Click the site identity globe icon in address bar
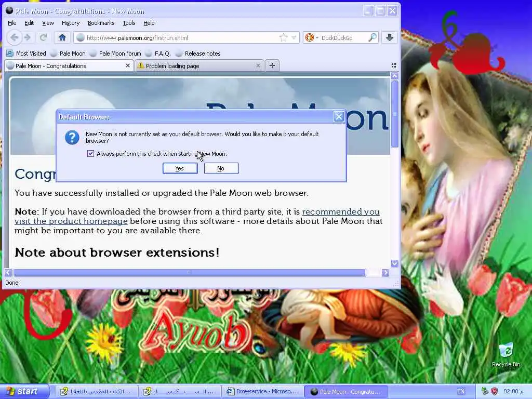532x399 pixels. coord(81,37)
